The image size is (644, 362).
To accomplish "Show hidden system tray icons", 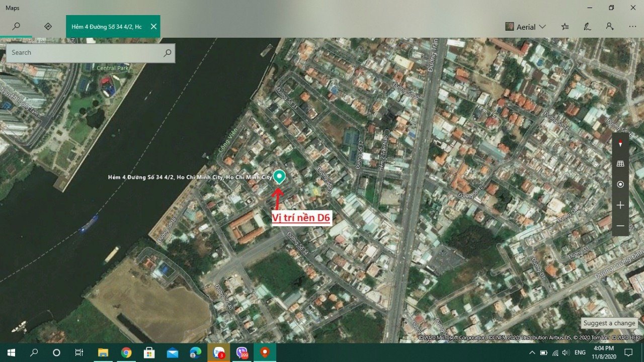I will [532, 352].
